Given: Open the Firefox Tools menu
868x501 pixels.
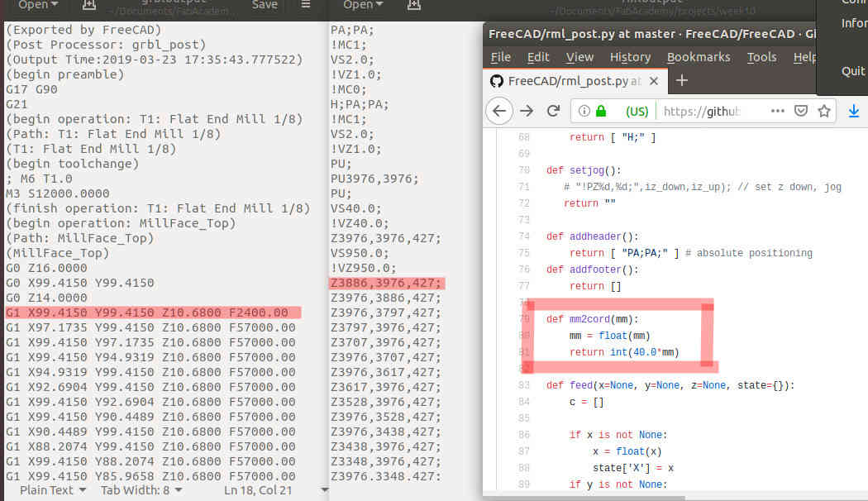Looking at the screenshot, I should click(761, 57).
